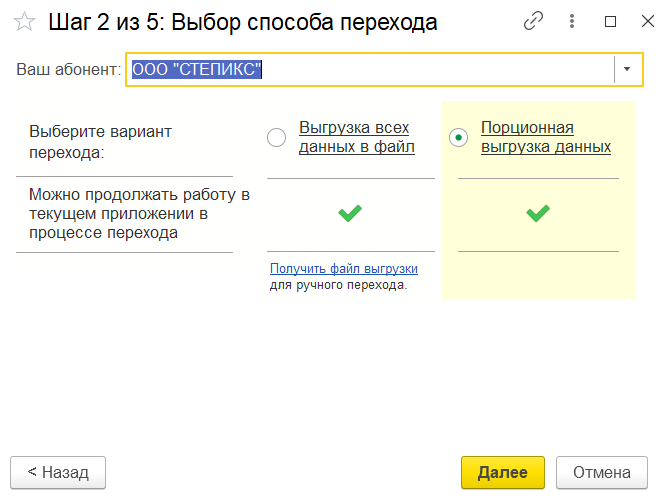672x502 pixels.
Task: Click the green checkmark under Порционная выгрузка
Action: [538, 212]
